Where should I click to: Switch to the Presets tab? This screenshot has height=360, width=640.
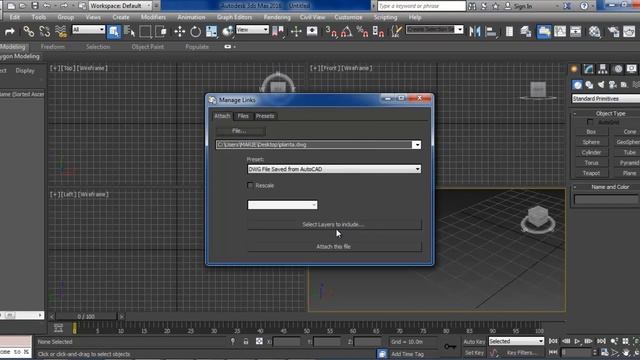pyautogui.click(x=265, y=116)
